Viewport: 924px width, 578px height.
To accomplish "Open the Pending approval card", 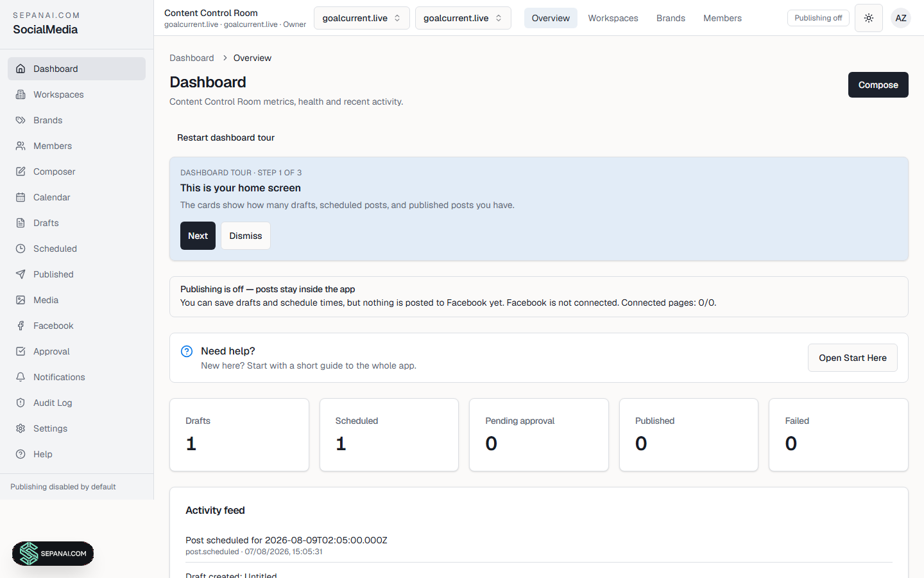I will 539,435.
